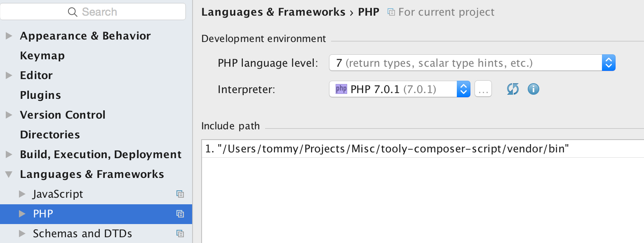Expand the Editor settings section

[x=9, y=75]
